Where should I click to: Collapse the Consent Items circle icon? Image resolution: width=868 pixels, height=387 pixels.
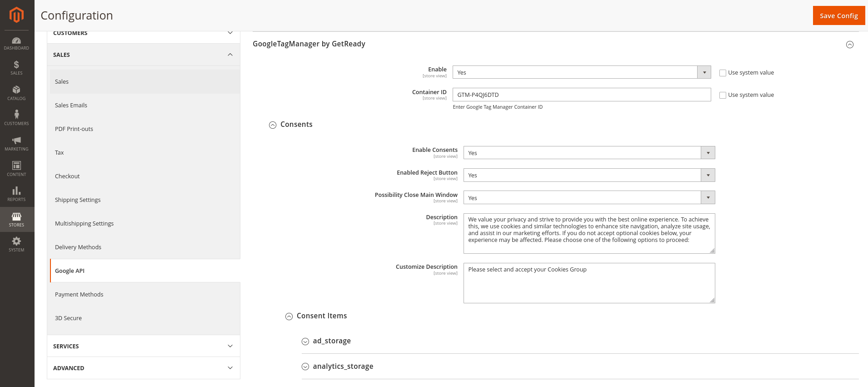coord(289,317)
